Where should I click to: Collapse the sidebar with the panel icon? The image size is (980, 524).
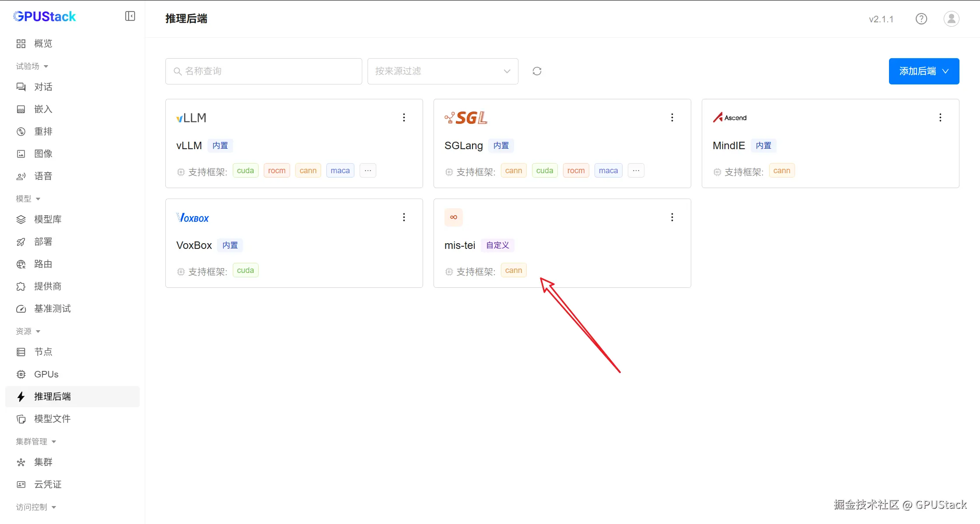(130, 16)
